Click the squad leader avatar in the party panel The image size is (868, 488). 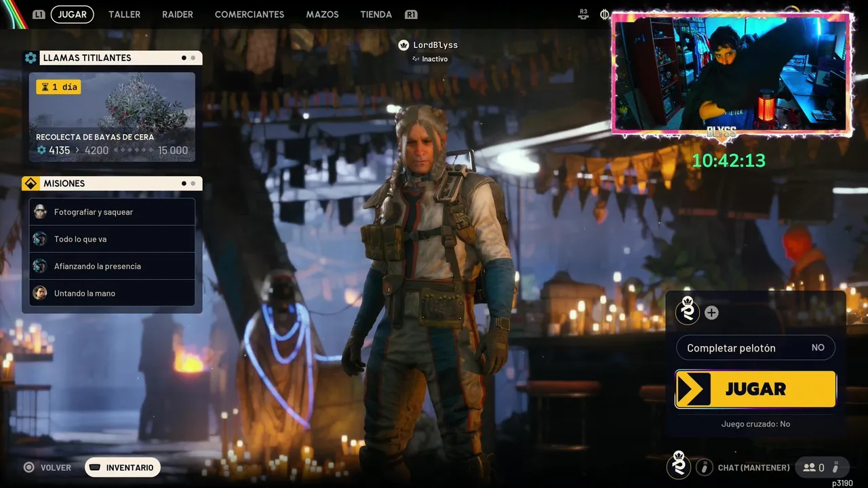pos(688,310)
